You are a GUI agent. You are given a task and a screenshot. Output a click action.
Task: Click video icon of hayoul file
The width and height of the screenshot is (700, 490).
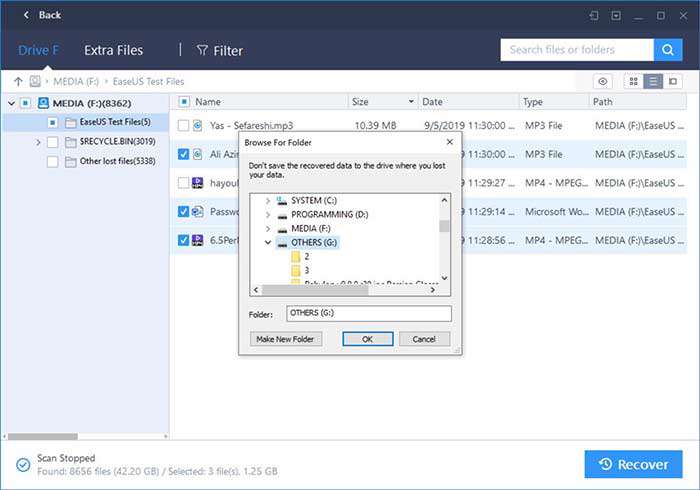pyautogui.click(x=197, y=183)
